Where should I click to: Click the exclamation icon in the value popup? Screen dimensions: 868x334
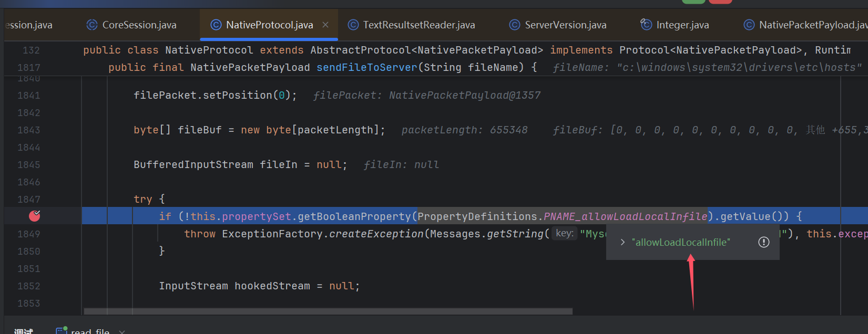(x=764, y=242)
